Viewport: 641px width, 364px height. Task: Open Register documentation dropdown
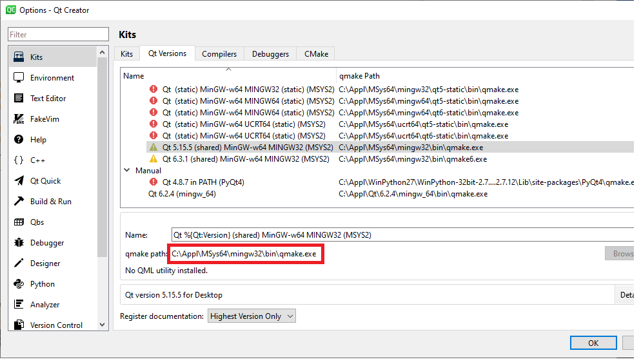pyautogui.click(x=251, y=316)
